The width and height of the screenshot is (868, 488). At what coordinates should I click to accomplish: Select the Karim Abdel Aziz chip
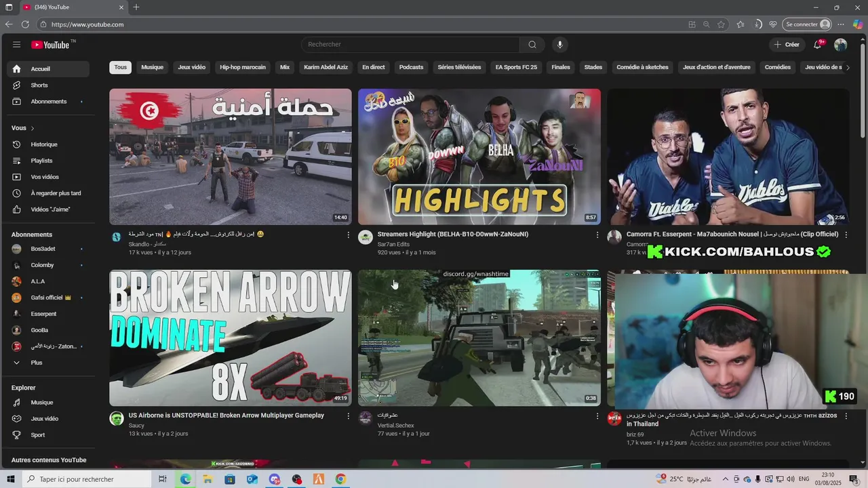(326, 67)
